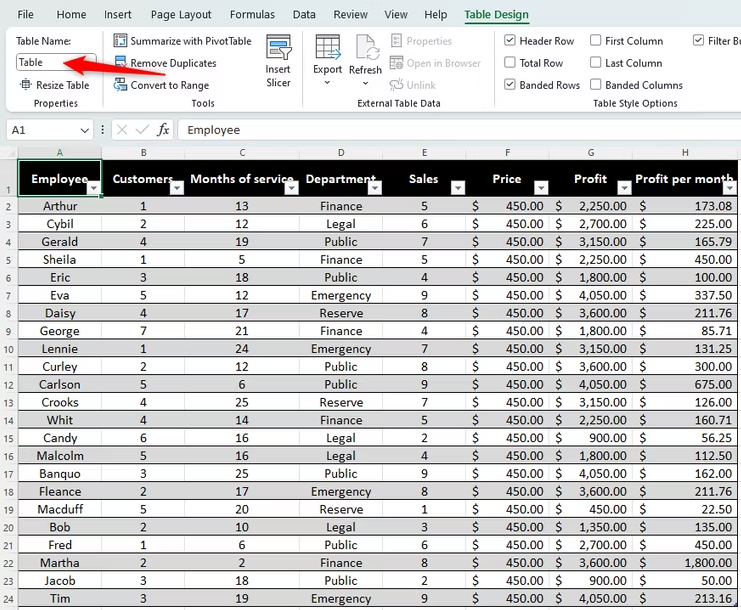Click Resize Table icon
The image size is (741, 610).
tap(25, 85)
